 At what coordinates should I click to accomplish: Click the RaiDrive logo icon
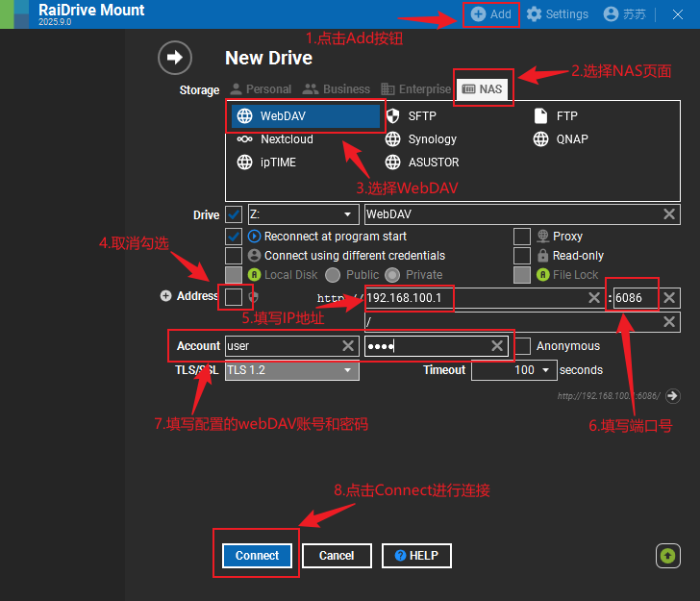pos(14,14)
